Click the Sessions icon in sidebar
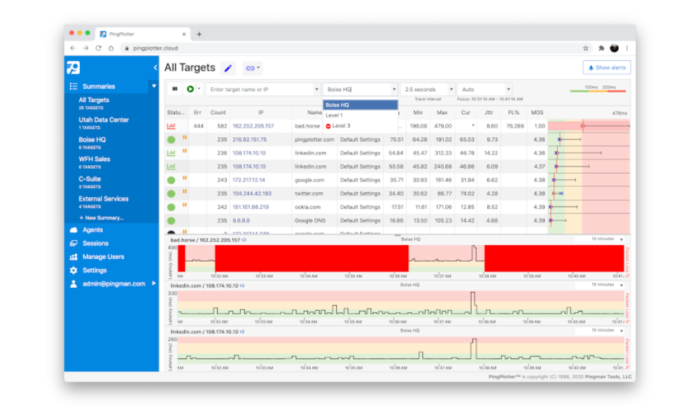This screenshot has width=700, height=420. click(74, 243)
